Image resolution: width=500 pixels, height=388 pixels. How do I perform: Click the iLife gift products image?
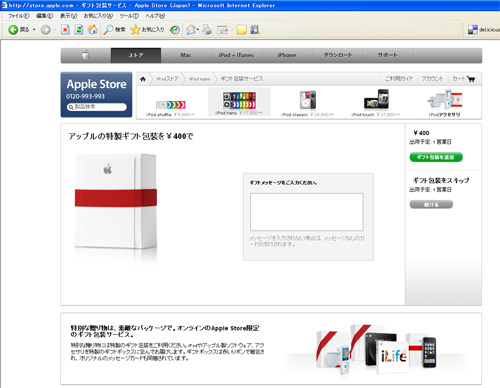376,348
